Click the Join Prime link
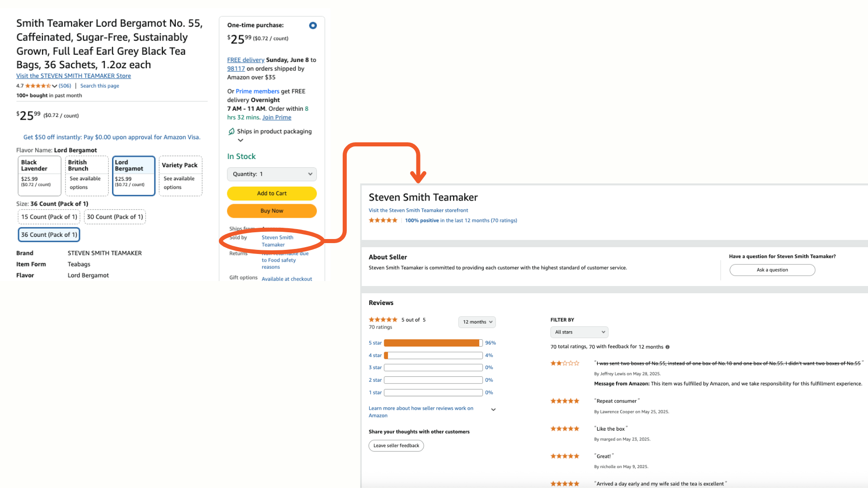 point(277,117)
